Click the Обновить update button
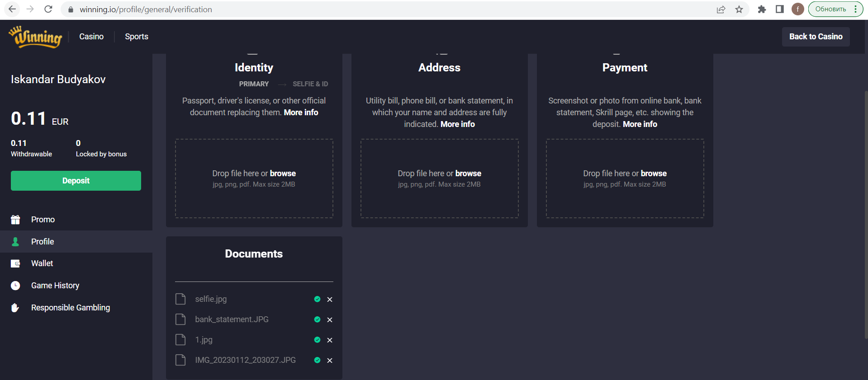The height and width of the screenshot is (380, 868). tap(830, 9)
